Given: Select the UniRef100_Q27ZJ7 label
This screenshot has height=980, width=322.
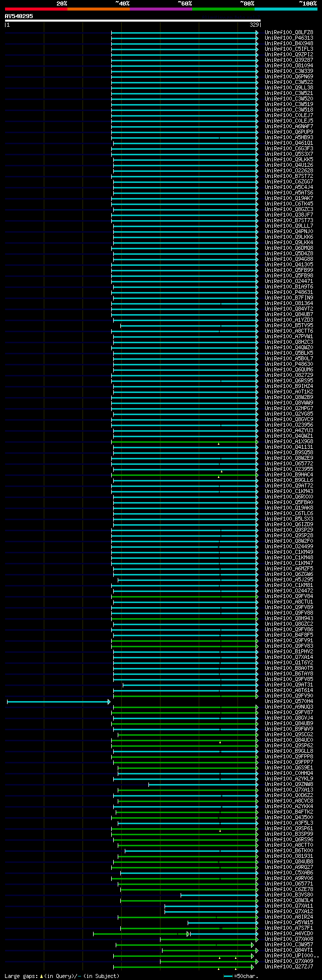Looking at the screenshot, I should [x=289, y=966].
